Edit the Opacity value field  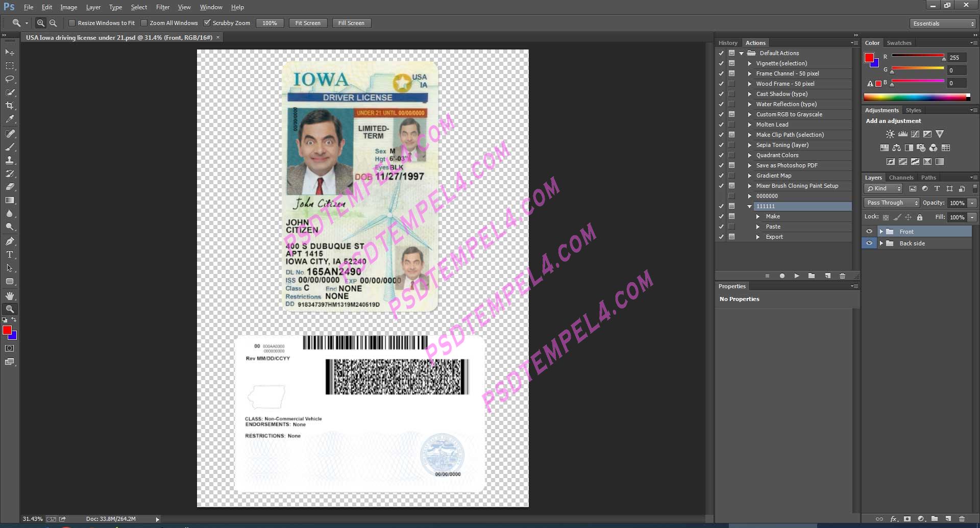957,203
